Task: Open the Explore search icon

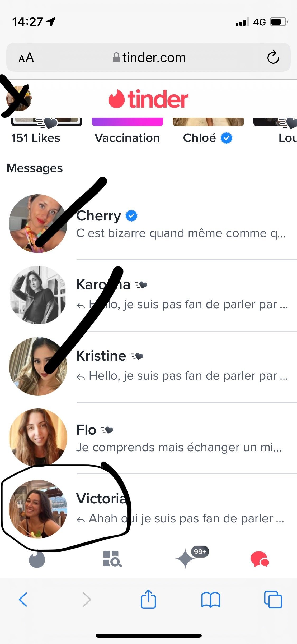Action: point(112,559)
